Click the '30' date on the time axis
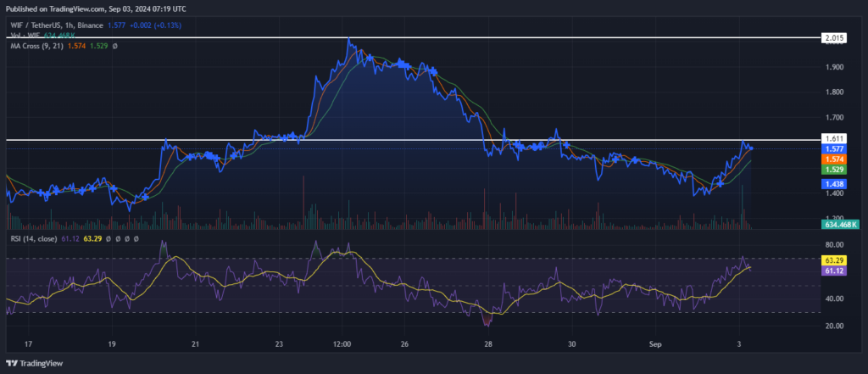This screenshot has height=374, width=868. pyautogui.click(x=572, y=344)
